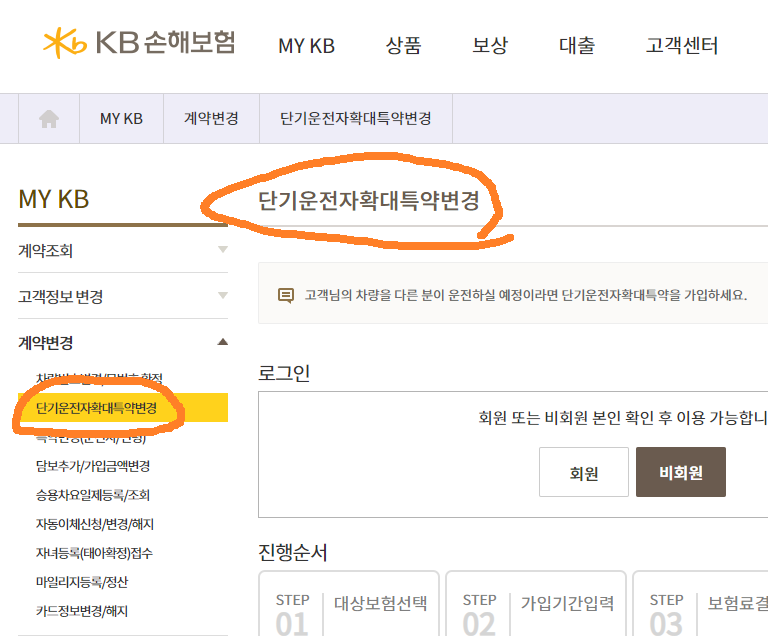
Task: Open the 상품 top menu
Action: click(x=403, y=46)
